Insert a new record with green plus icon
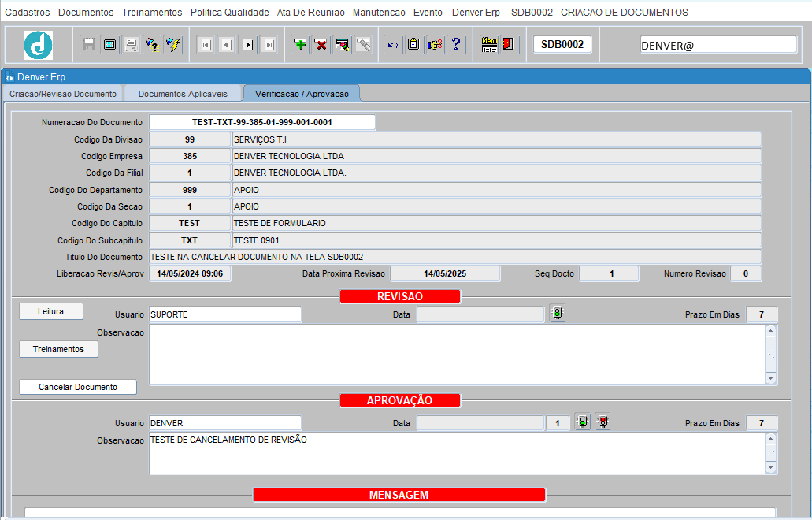The image size is (812, 520). (x=300, y=45)
